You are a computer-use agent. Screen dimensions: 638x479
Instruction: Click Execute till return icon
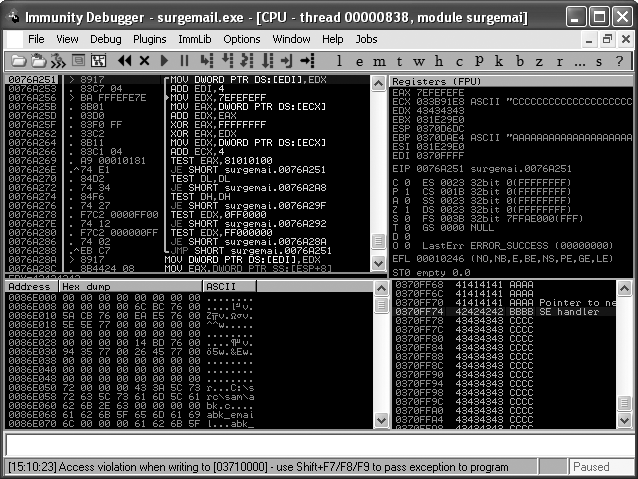click(x=287, y=61)
